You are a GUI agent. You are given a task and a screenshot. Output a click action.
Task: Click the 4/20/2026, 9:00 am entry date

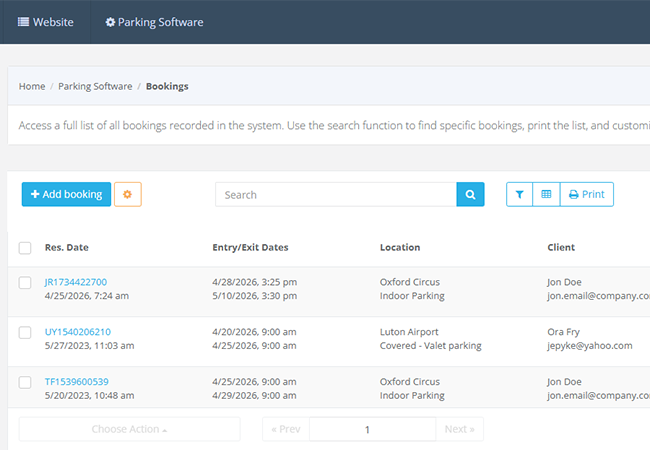click(254, 332)
